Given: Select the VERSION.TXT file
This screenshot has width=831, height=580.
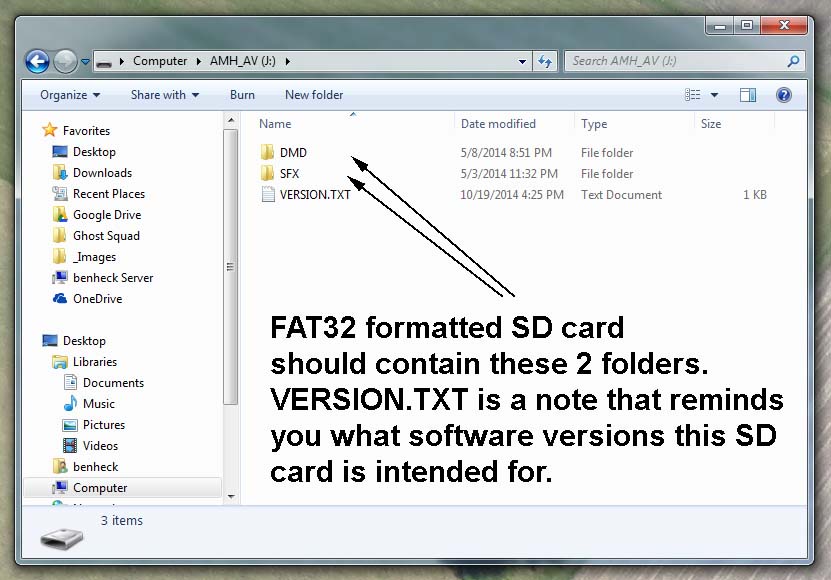Looking at the screenshot, I should click(x=314, y=195).
